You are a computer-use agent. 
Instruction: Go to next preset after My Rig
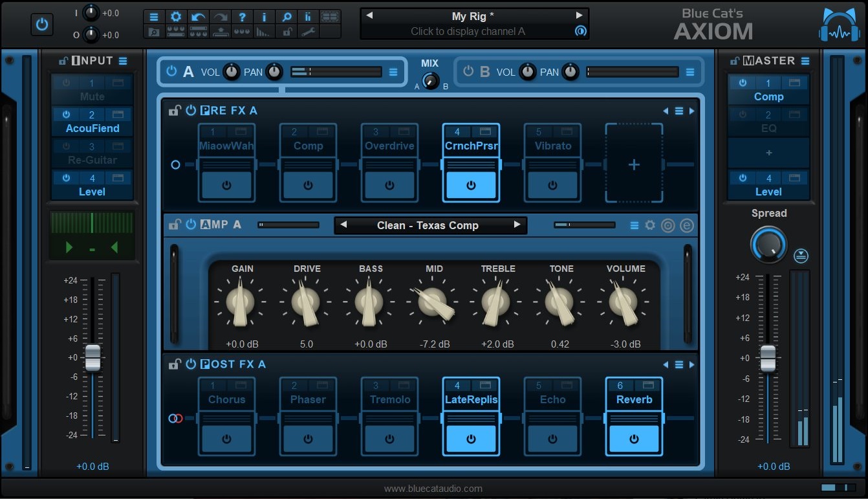point(579,16)
